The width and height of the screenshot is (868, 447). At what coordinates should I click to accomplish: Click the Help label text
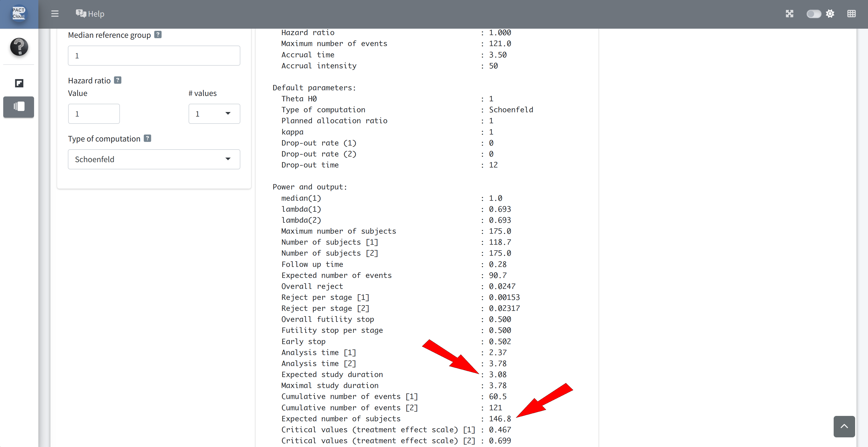click(96, 14)
